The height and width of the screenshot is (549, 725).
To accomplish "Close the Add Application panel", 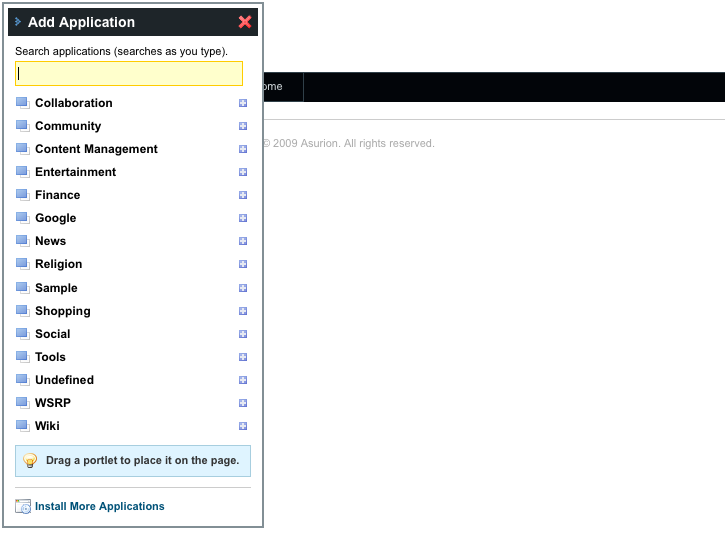I will coord(245,22).
